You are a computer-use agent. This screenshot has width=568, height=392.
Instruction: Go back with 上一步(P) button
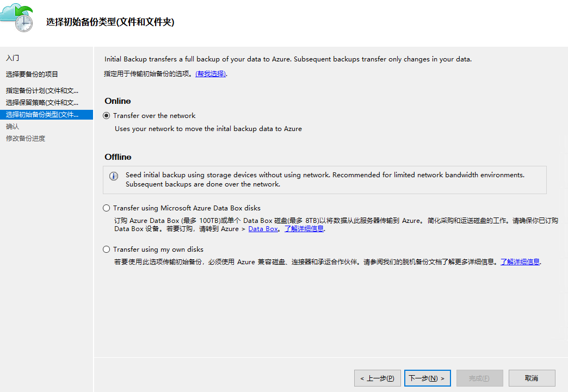(378, 378)
